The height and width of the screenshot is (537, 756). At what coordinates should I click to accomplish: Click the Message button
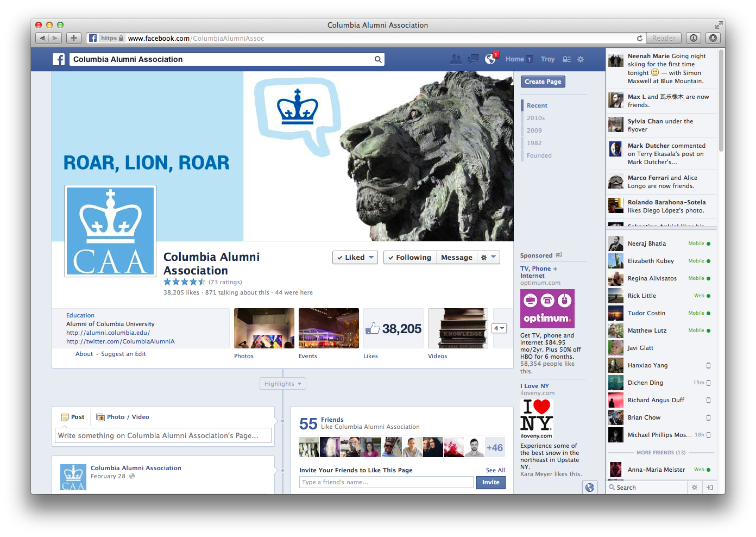[457, 258]
